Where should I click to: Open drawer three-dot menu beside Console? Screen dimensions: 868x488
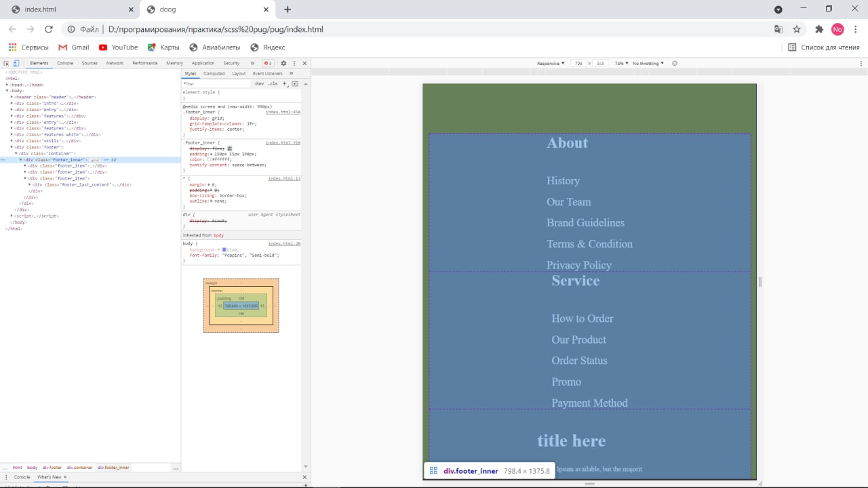tap(6, 477)
